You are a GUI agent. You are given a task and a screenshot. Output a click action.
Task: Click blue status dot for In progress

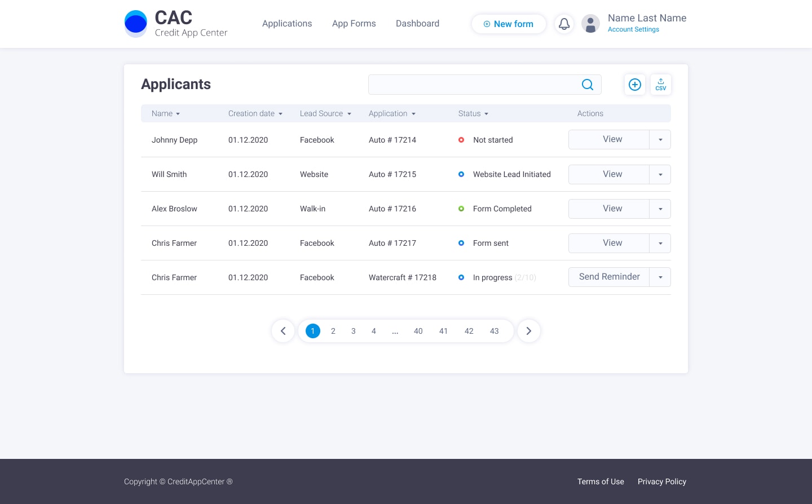[461, 277]
